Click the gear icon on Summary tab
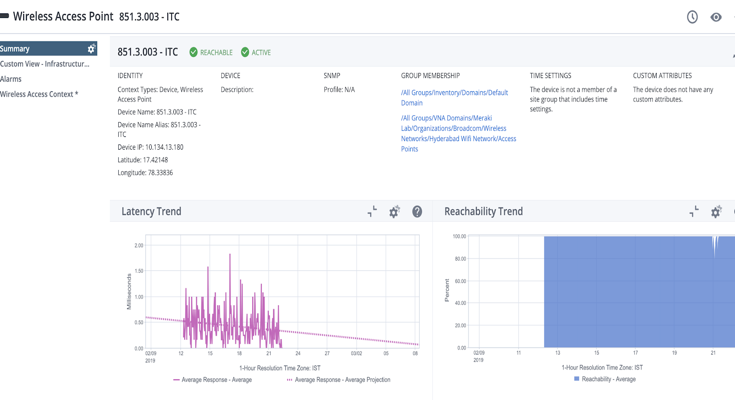 point(91,49)
